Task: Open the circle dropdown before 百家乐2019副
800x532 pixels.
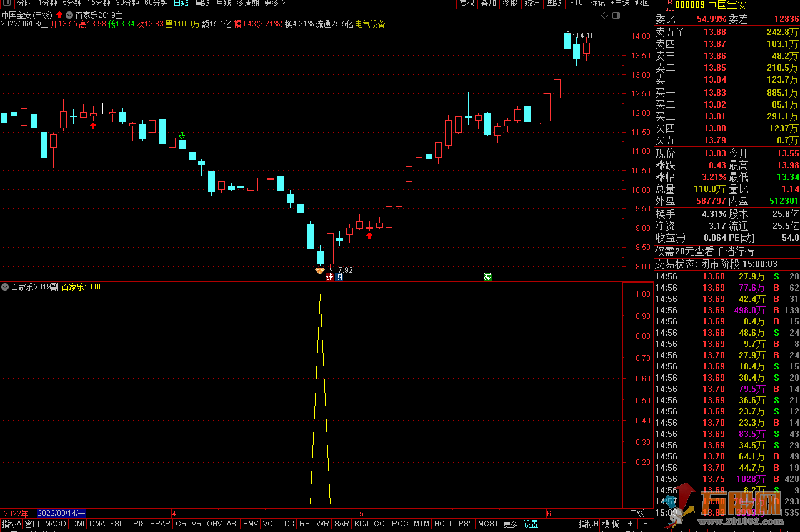Action: 5,287
